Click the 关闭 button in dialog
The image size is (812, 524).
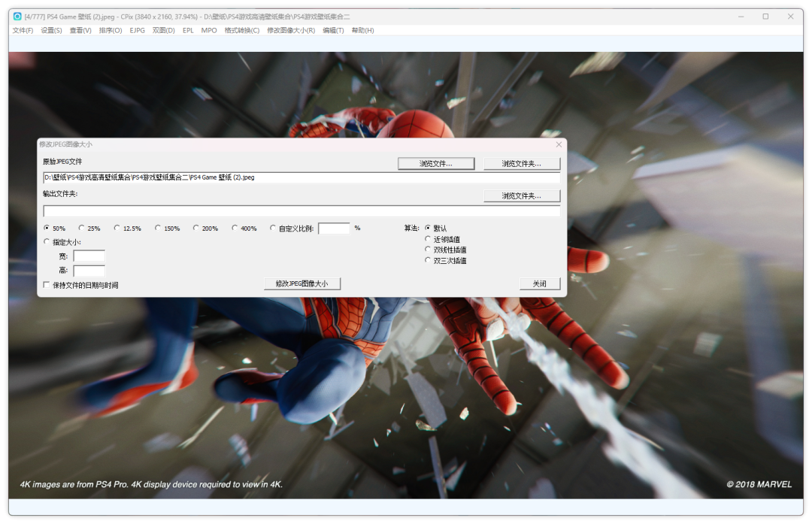[x=540, y=283]
